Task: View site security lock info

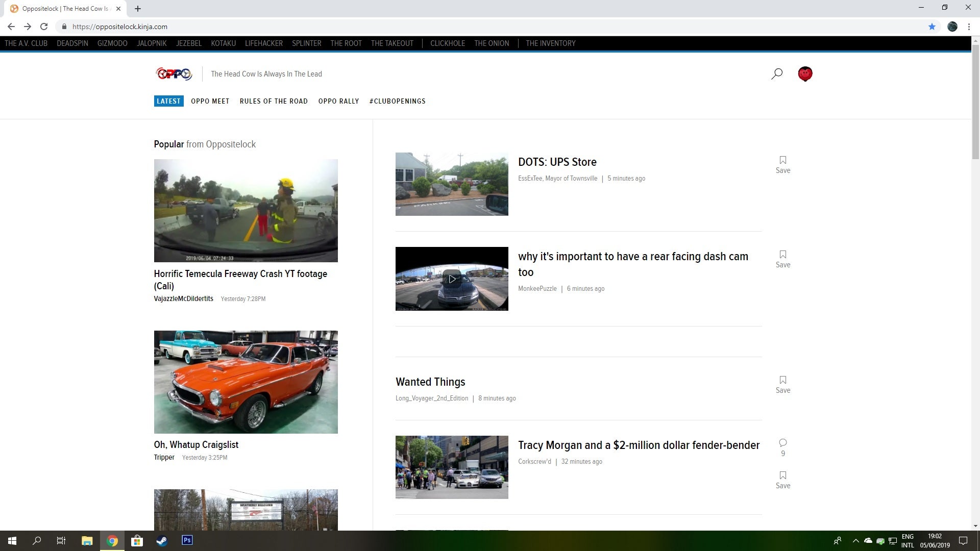Action: point(64,27)
